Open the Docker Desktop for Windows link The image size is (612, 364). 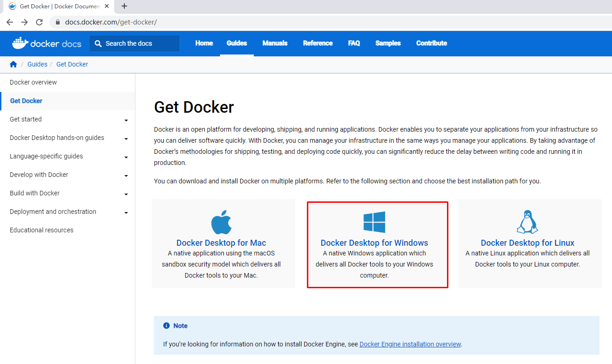coord(374,243)
